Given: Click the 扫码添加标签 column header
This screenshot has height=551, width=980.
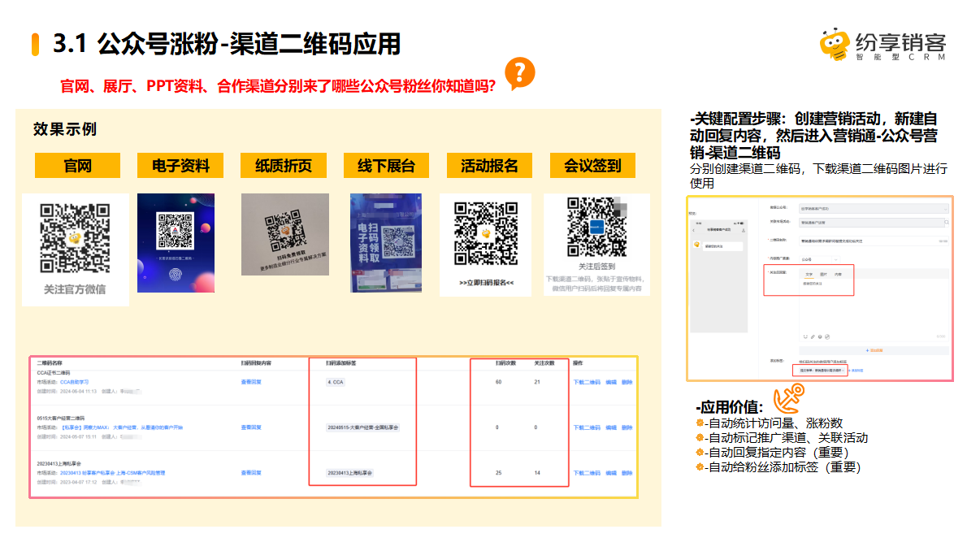Looking at the screenshot, I should 340,363.
